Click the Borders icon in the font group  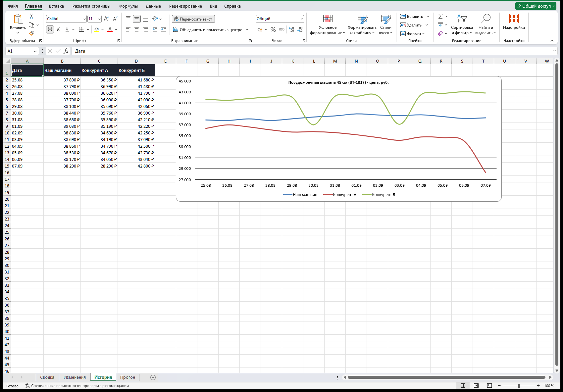pos(81,29)
